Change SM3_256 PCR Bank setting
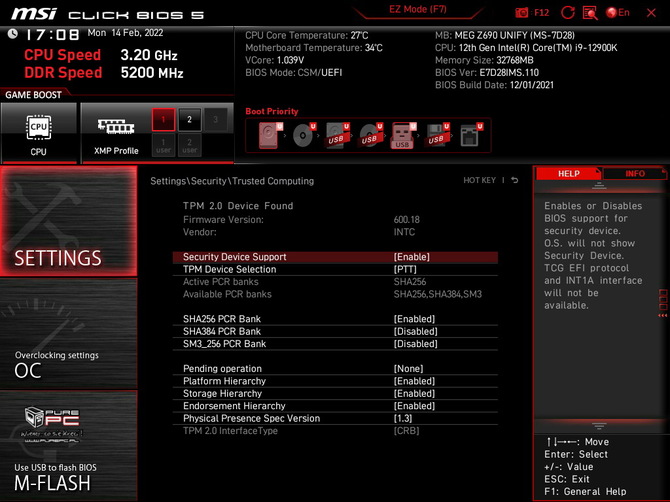This screenshot has width=670, height=502. [335, 343]
